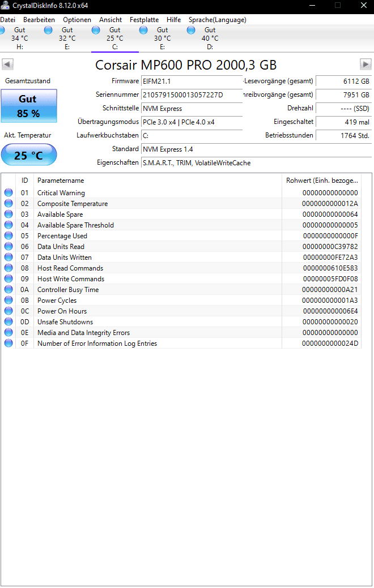The height and width of the screenshot is (588, 374).
Task: Select the Composite Temperature parameter name
Action: coord(73,204)
